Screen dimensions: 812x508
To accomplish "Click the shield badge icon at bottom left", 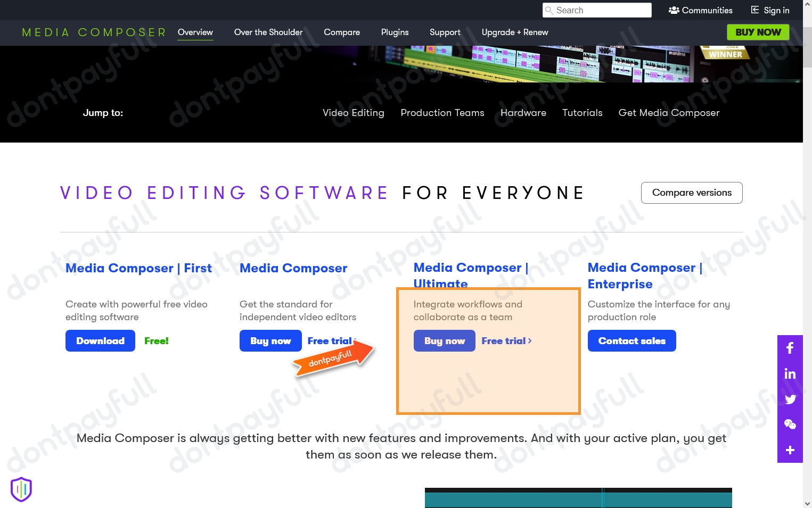I will (x=21, y=489).
